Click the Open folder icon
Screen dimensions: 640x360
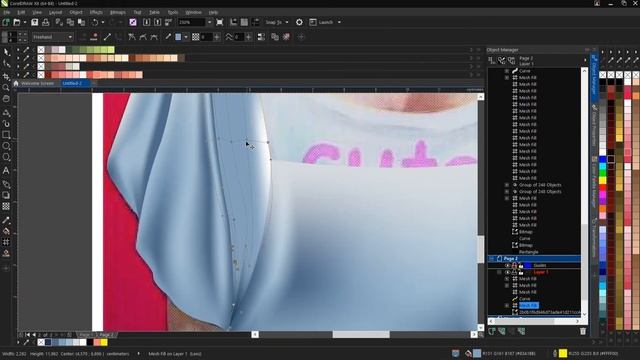click(17, 22)
